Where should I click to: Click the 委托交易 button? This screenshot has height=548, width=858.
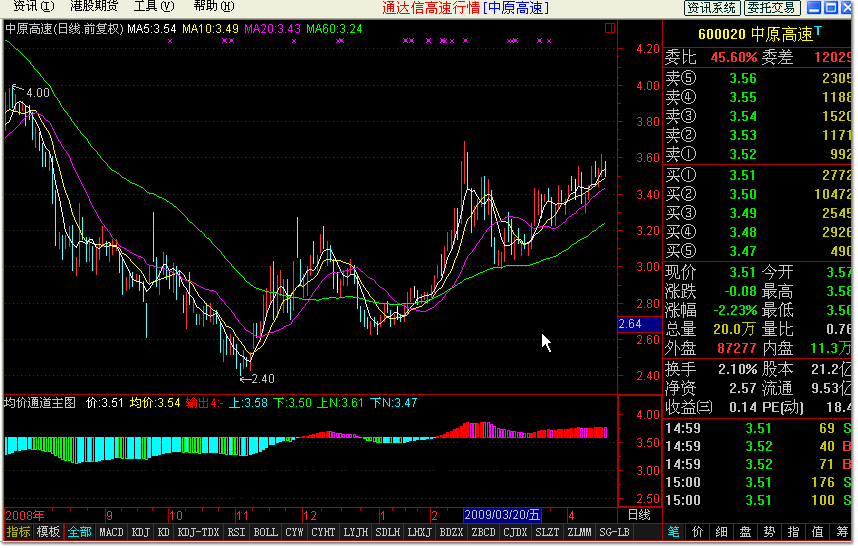tap(772, 7)
